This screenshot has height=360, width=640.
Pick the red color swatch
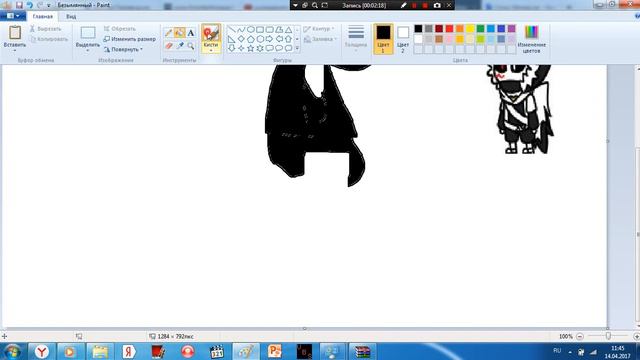(x=449, y=29)
